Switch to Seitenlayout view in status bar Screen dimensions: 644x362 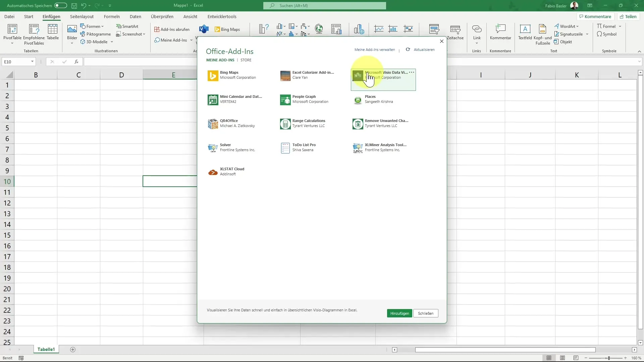click(562, 358)
